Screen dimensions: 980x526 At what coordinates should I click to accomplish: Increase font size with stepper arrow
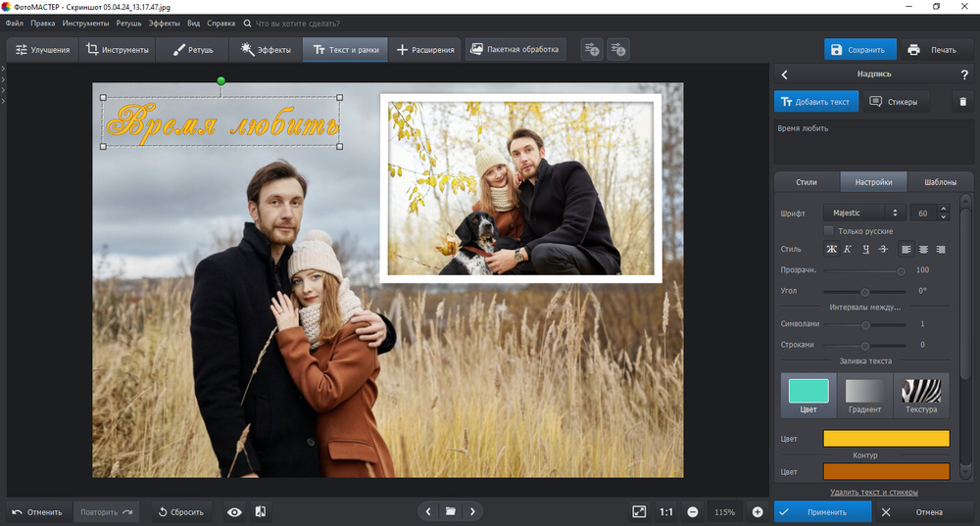[x=944, y=209]
